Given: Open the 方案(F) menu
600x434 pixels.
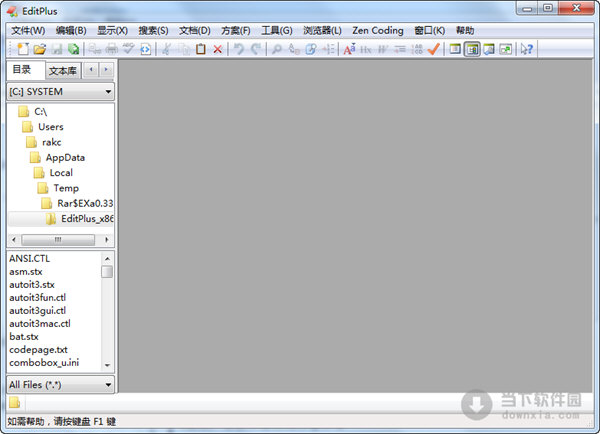Looking at the screenshot, I should pyautogui.click(x=236, y=31).
